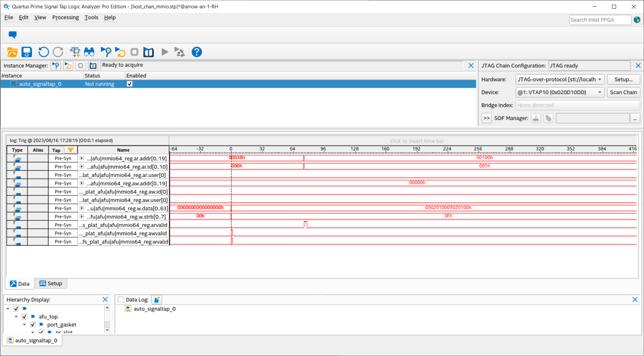Run Analysis in the Instance Manager

[x=56, y=66]
